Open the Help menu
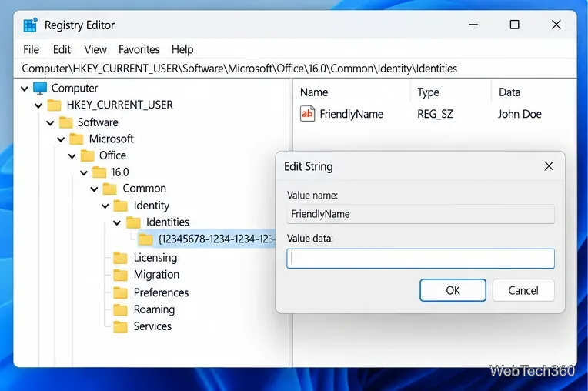 (182, 49)
